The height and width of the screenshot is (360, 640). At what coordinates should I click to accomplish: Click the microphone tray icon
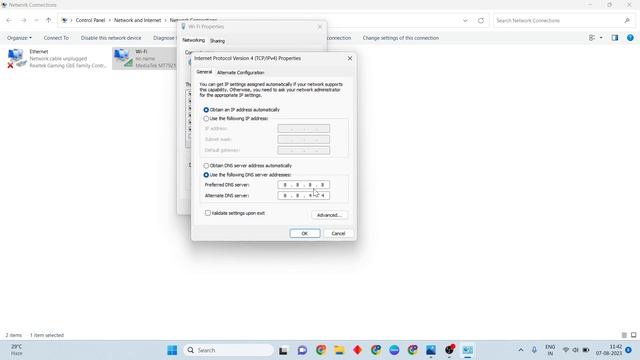tap(534, 350)
